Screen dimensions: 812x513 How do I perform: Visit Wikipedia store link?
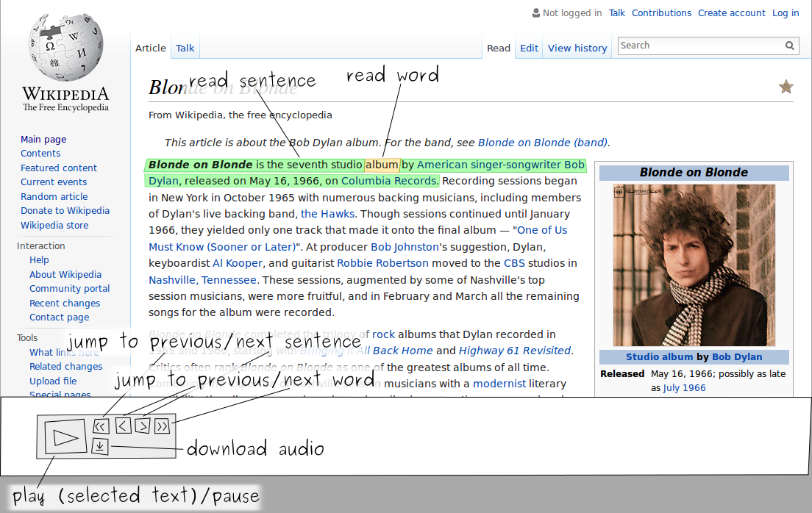(54, 225)
